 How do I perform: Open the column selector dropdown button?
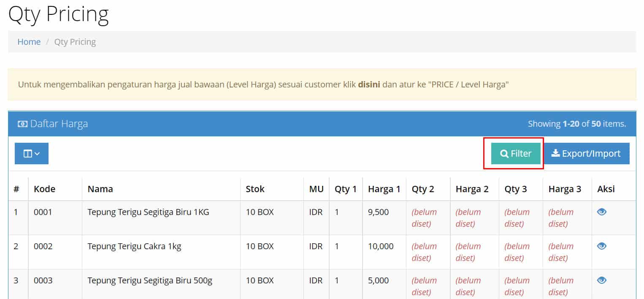click(x=32, y=153)
